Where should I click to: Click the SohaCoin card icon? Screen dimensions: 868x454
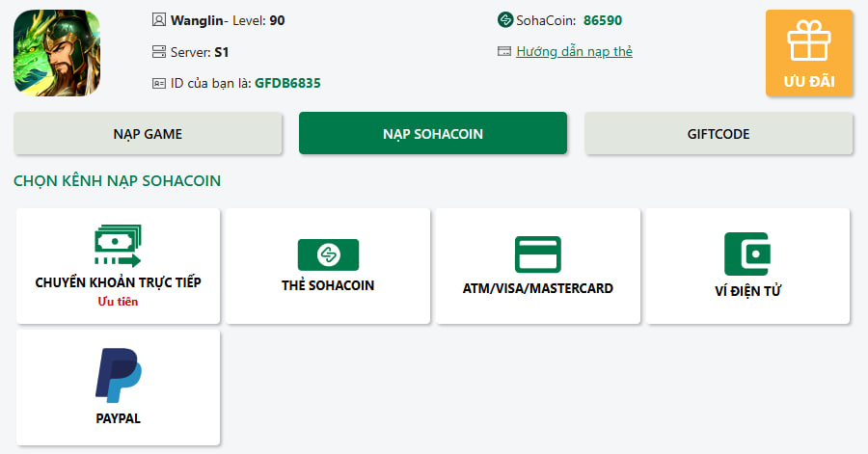[x=328, y=254]
